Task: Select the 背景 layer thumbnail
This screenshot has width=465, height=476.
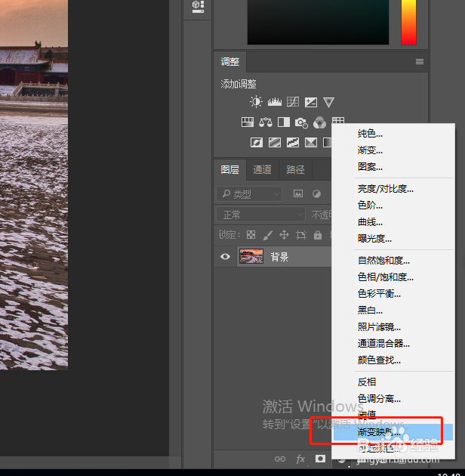Action: click(251, 257)
